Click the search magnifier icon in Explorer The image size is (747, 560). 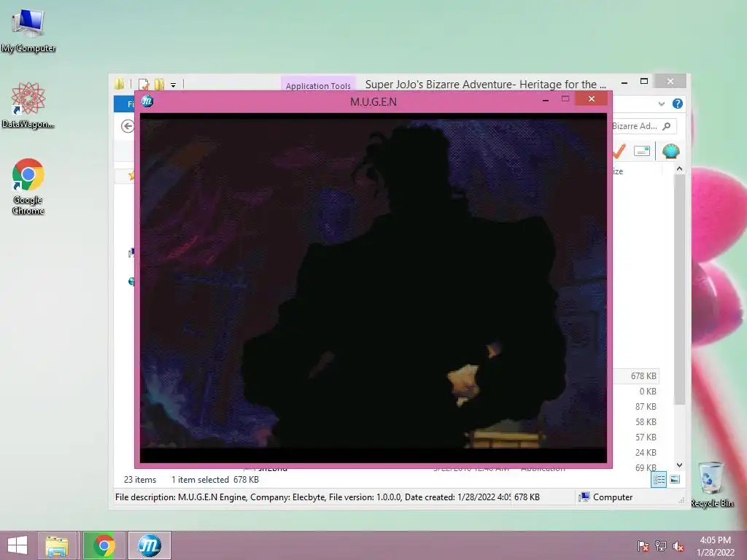(667, 126)
